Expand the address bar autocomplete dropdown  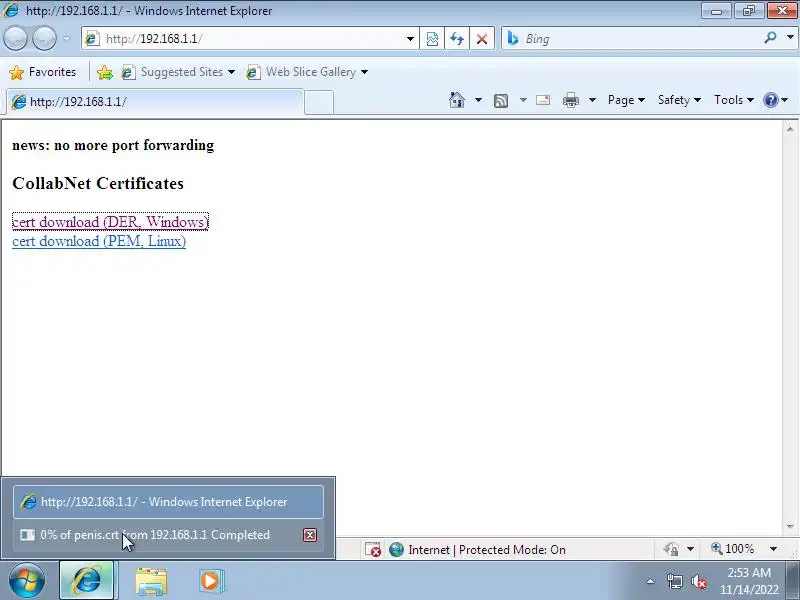point(410,39)
